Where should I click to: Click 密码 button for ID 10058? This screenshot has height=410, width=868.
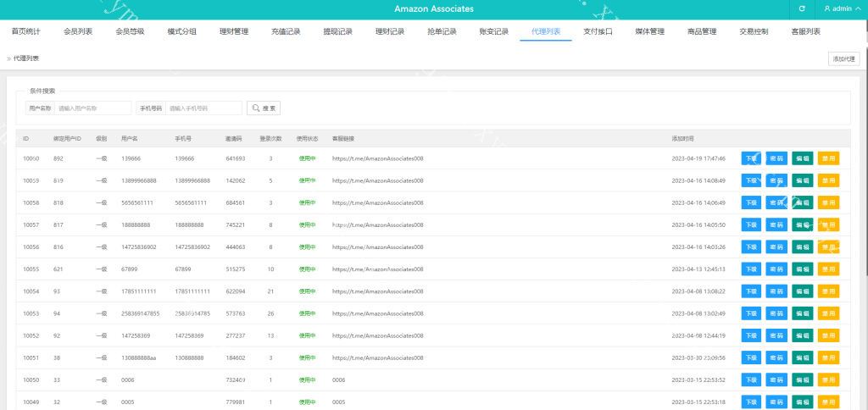pyautogui.click(x=776, y=202)
